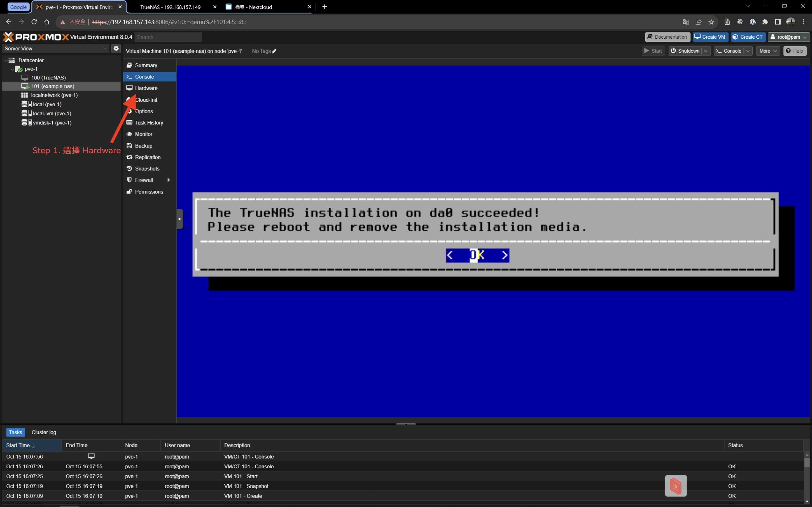Expand the Firewall submenu arrow
812x507 pixels.
[168, 180]
